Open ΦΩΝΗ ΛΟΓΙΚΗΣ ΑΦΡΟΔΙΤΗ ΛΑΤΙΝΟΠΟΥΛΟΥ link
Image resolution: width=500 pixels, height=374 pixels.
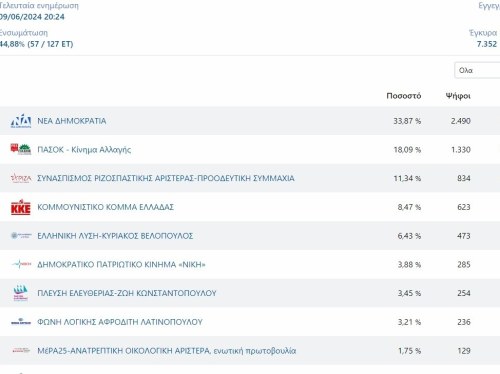[x=120, y=322]
